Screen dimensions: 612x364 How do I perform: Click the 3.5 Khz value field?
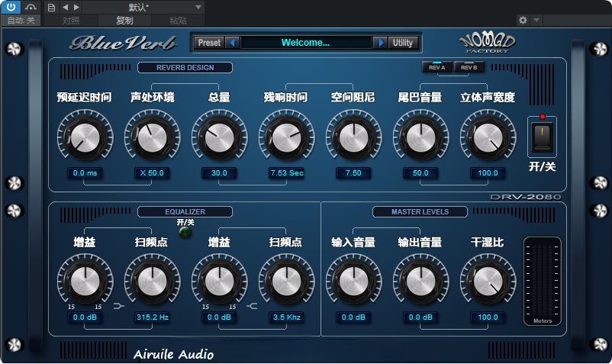coord(286,317)
